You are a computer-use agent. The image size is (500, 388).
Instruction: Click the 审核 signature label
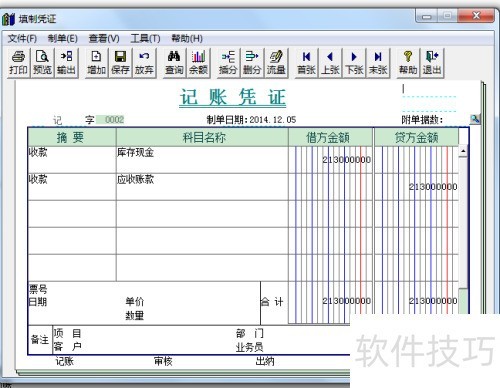[x=163, y=361]
